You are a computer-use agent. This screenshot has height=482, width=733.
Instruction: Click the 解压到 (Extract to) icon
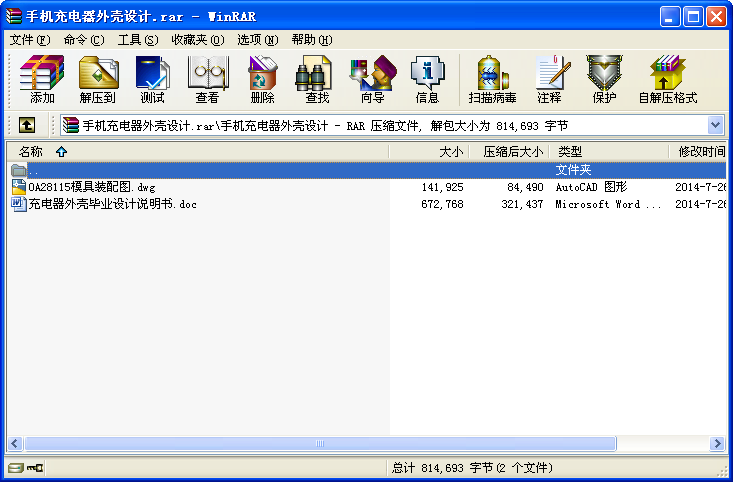coord(98,79)
